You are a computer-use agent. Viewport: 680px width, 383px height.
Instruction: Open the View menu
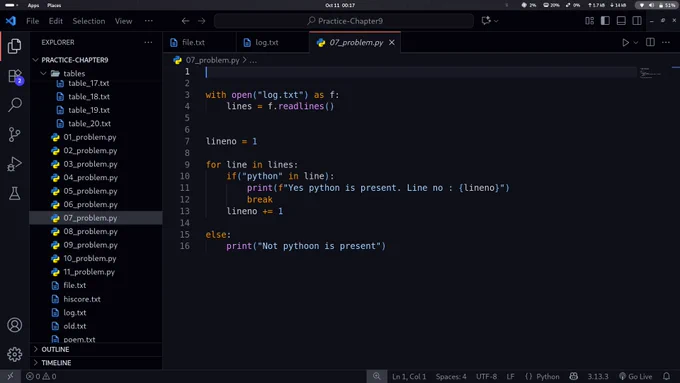tap(124, 21)
